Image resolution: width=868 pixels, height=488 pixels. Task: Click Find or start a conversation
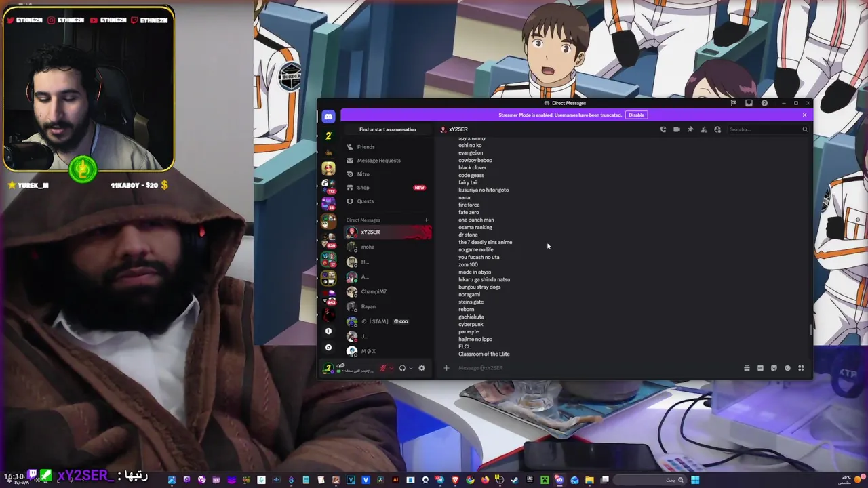387,129
